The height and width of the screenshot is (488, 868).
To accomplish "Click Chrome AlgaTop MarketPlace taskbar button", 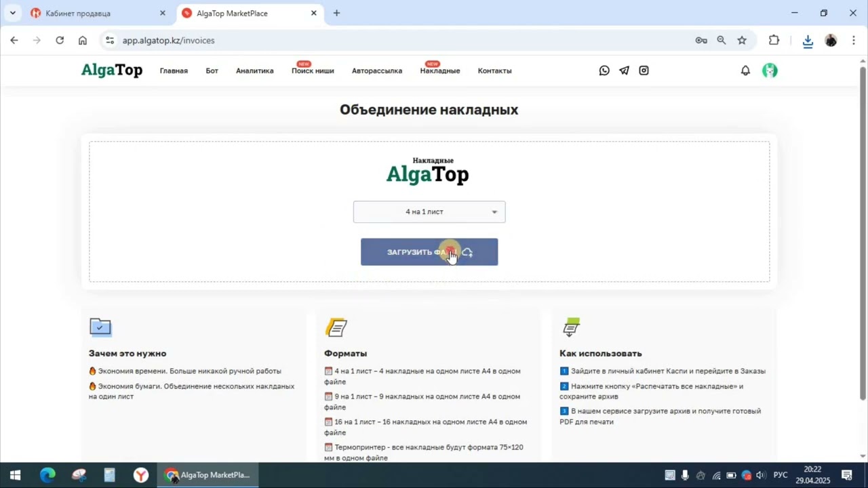I will [208, 475].
